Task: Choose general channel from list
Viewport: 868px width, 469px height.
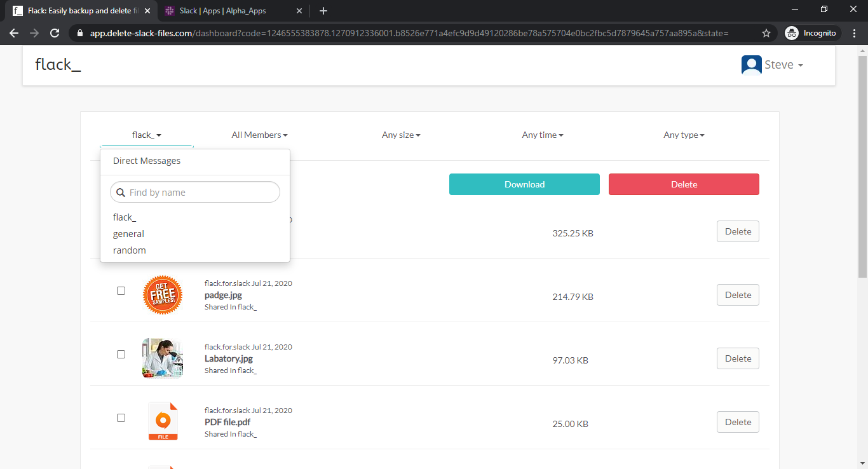Action: point(128,234)
